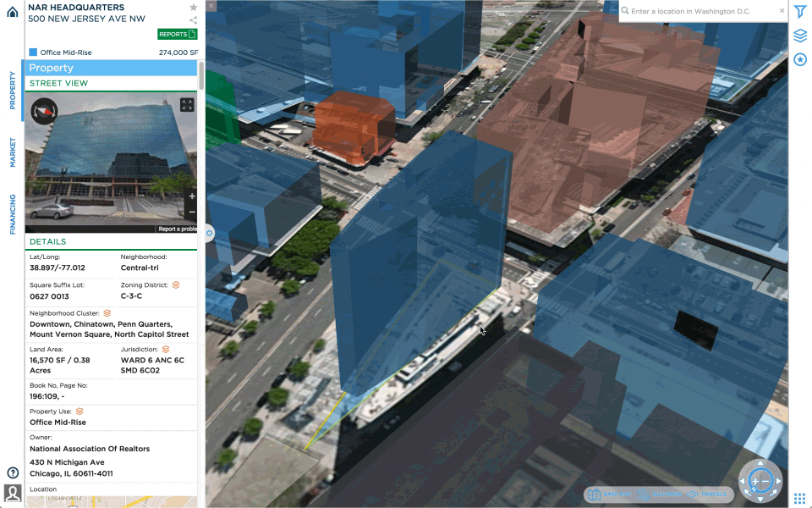Expand Street View to fullscreen
Viewport: 812px width, 508px height.
click(187, 105)
